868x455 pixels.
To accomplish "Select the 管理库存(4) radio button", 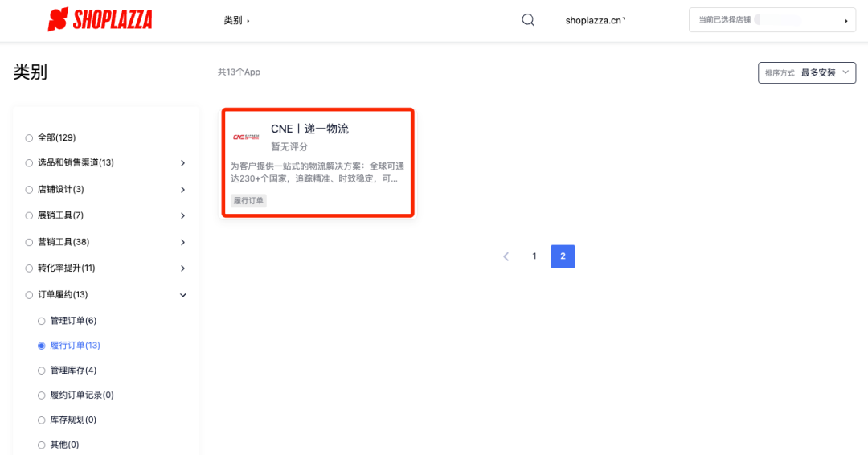I will (41, 371).
